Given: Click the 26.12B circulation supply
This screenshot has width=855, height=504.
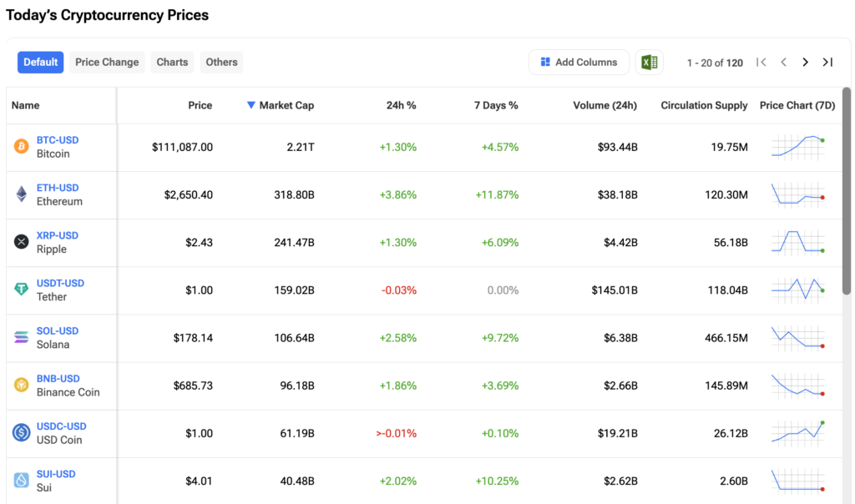Looking at the screenshot, I should [x=731, y=433].
